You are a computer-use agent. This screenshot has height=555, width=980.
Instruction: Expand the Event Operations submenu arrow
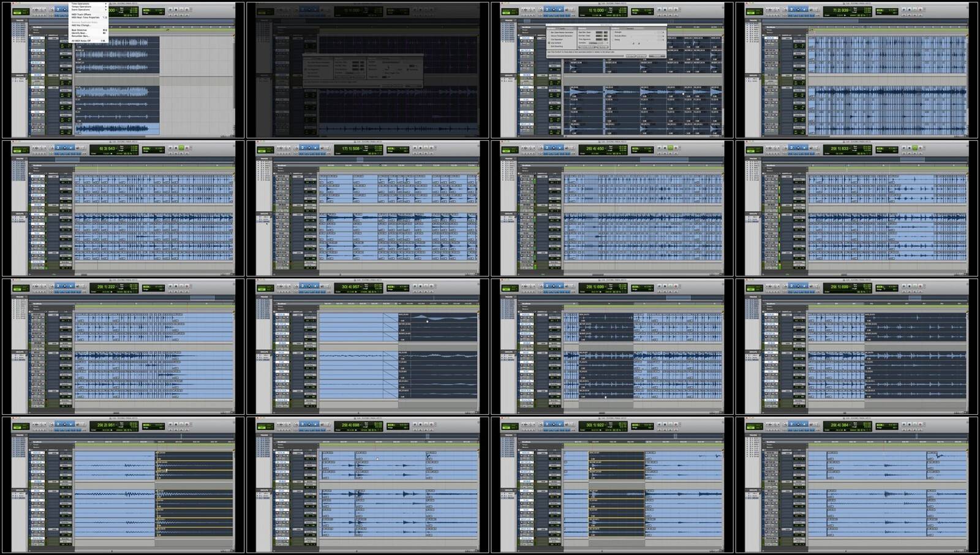105,10
